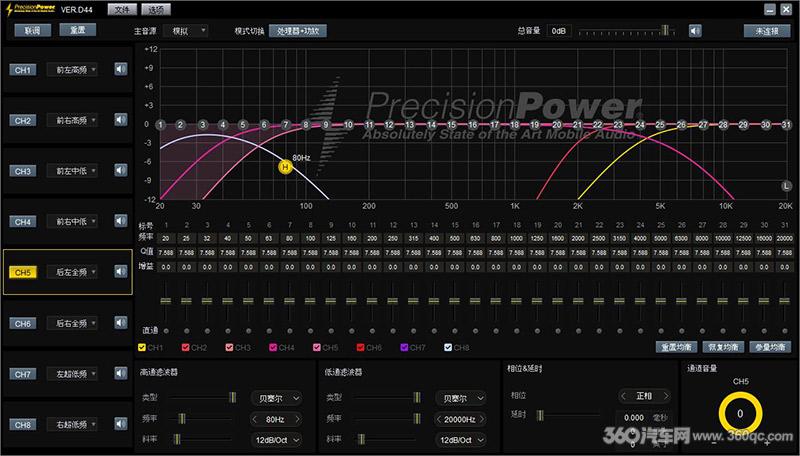The width and height of the screenshot is (800, 456).
Task: Toggle CH8 curve visibility checkbox
Action: click(x=448, y=347)
